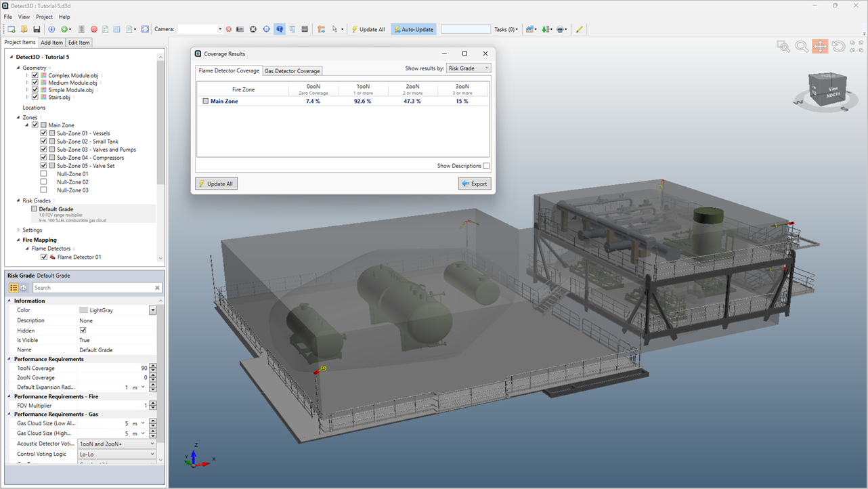Screen dimensions: 868x489
Task: Click the project tree vertical scrollbar
Action: click(160, 122)
